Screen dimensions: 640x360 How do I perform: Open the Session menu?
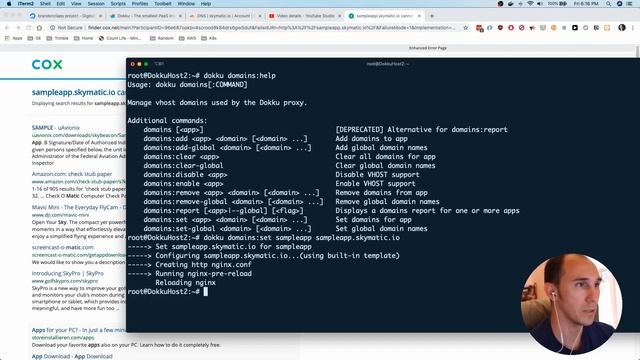coord(96,4)
